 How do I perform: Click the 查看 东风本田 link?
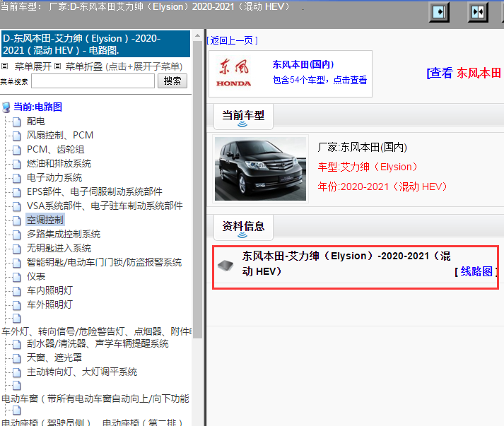point(464,73)
